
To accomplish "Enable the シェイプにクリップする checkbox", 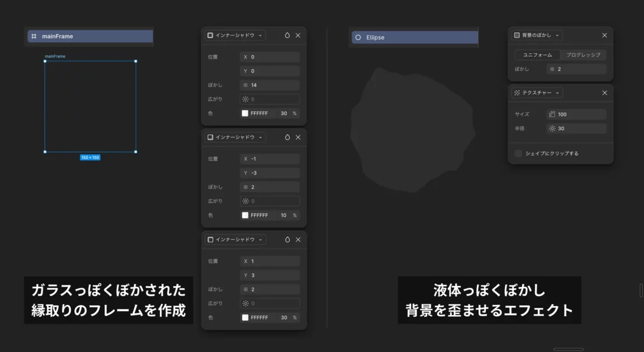I will coord(519,154).
